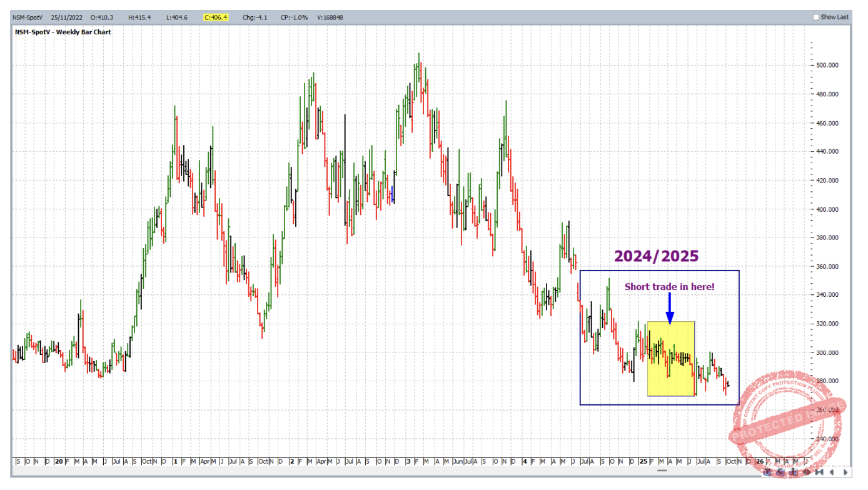This screenshot has height=490, width=868.
Task: Click the compress bars bowtie icon
Action: pyautogui.click(x=819, y=472)
